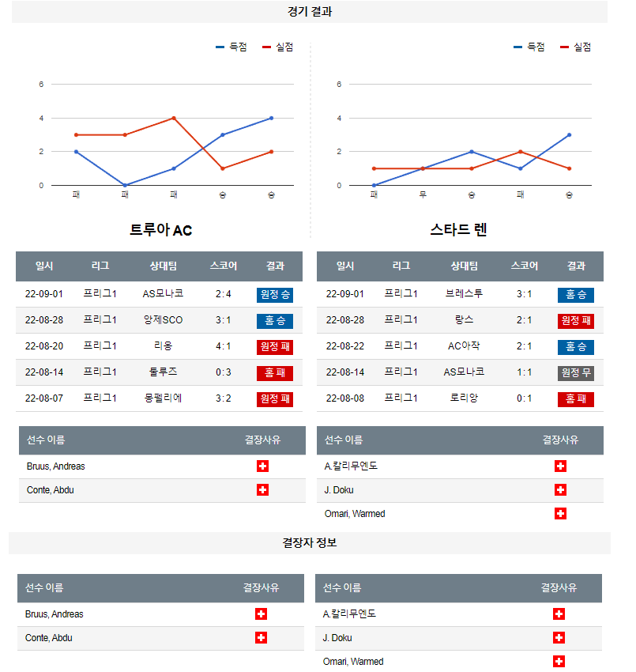The height and width of the screenshot is (672, 636).
Task: Click 홈 승 badge in 브레스투 row
Action: click(576, 295)
